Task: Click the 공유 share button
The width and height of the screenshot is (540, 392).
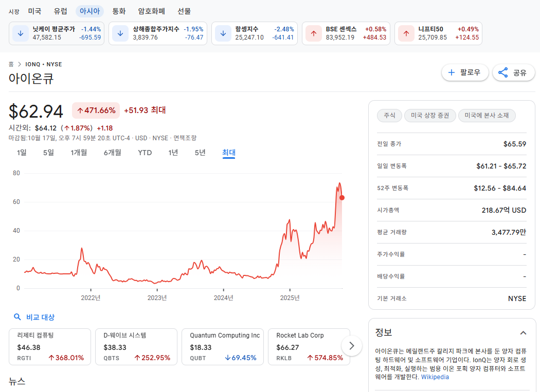Action: [x=513, y=72]
